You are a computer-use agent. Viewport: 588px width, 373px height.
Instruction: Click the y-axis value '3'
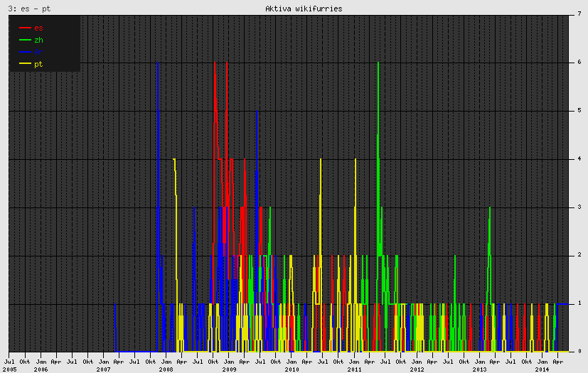[x=579, y=207]
